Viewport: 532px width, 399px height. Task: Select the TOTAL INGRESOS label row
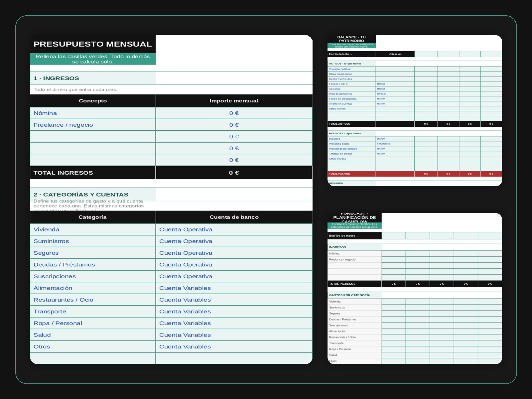coord(93,173)
